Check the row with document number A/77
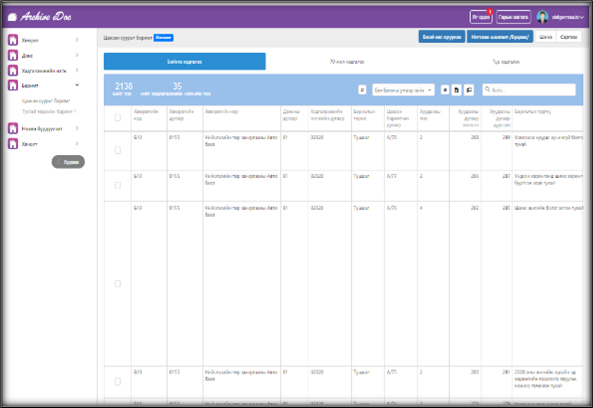Screen dimensions: 593x408 coord(118,185)
